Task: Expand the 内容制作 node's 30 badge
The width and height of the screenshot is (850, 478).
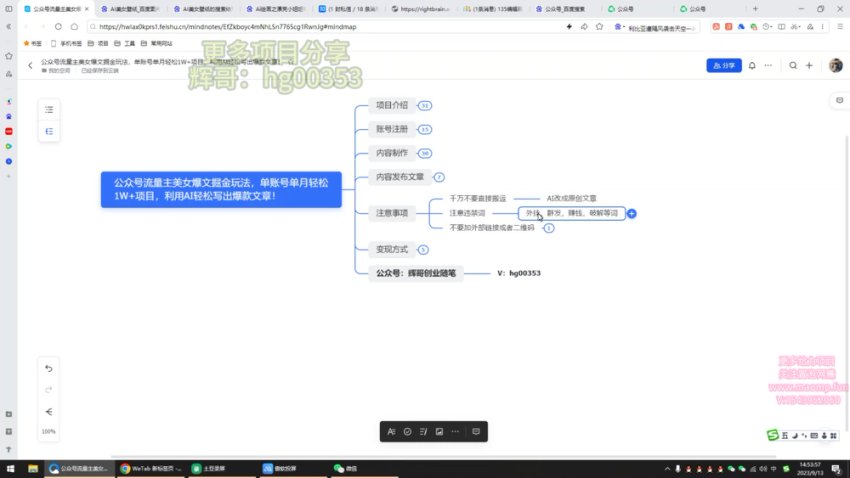Action: pyautogui.click(x=425, y=153)
